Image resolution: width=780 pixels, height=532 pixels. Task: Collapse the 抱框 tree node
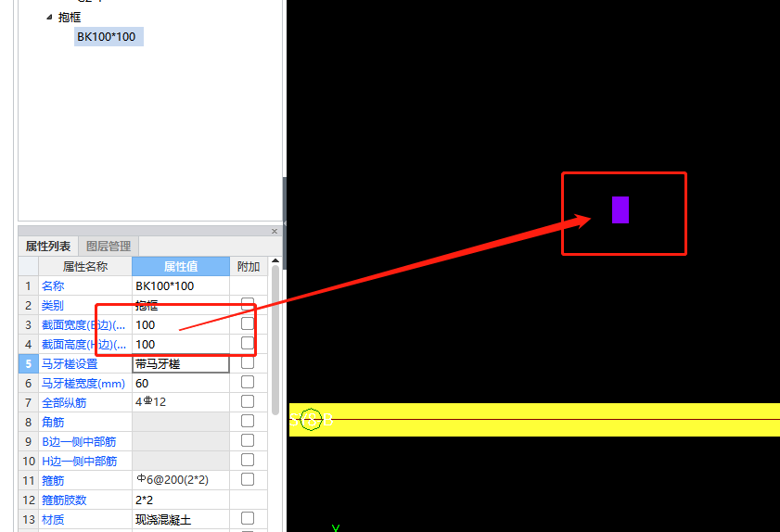pos(49,17)
